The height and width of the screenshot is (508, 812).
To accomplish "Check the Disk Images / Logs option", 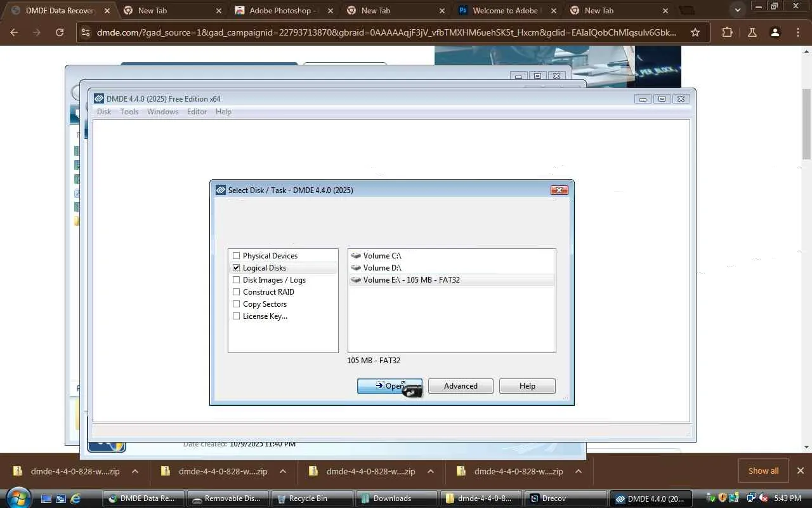I will coord(236,280).
